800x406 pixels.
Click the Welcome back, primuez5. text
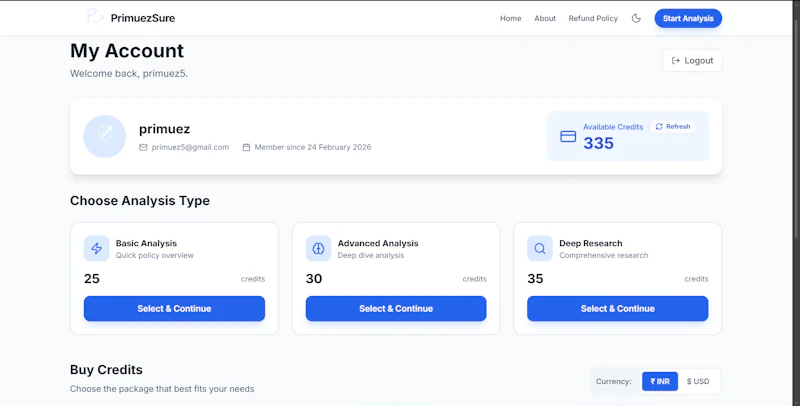pos(129,73)
